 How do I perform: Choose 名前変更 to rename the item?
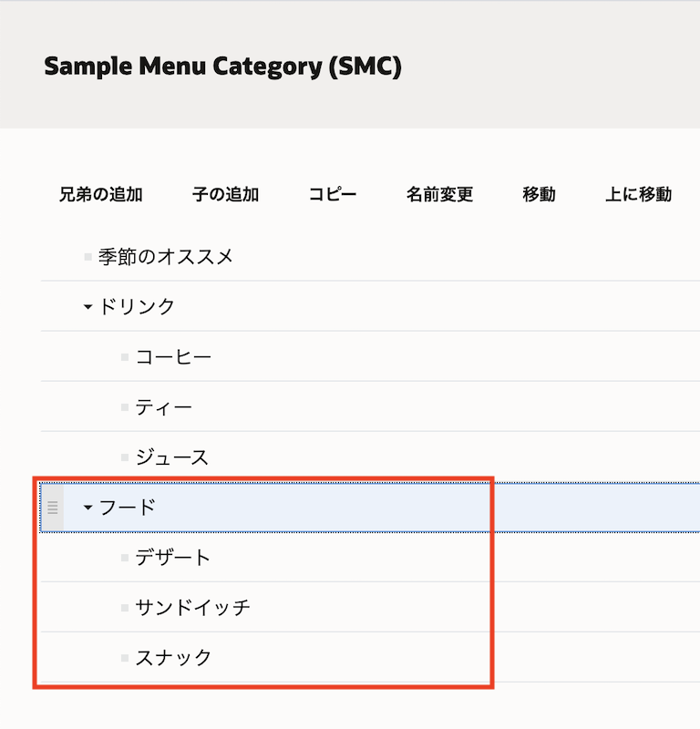coord(439,194)
